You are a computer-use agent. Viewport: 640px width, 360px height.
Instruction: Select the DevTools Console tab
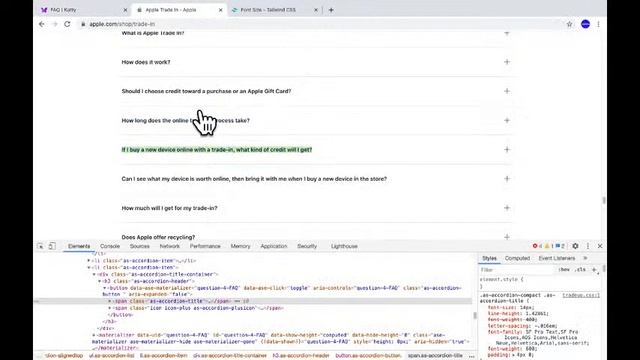(x=110, y=246)
